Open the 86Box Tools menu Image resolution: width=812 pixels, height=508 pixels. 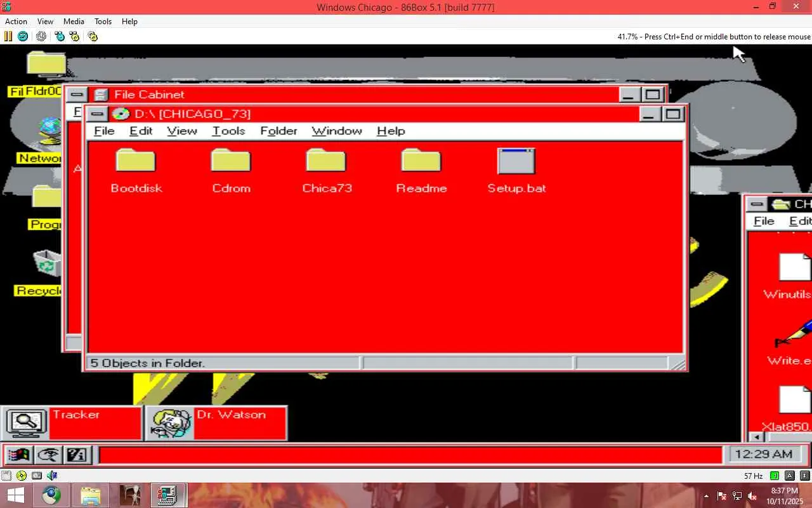coord(103,21)
